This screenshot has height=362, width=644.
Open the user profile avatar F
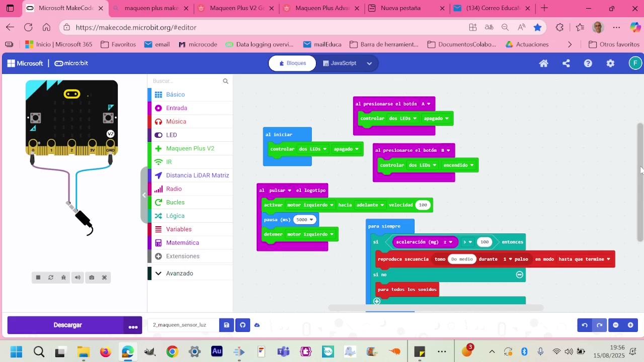[x=635, y=63]
